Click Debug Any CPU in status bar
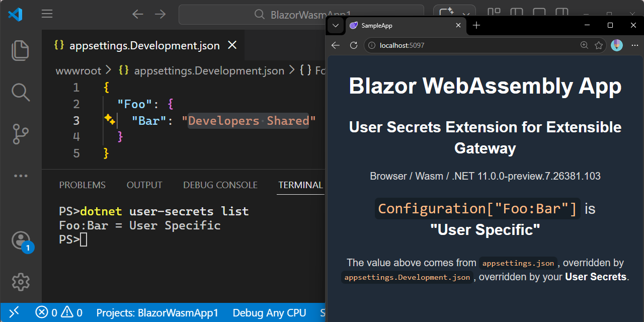This screenshot has height=322, width=644. point(269,312)
